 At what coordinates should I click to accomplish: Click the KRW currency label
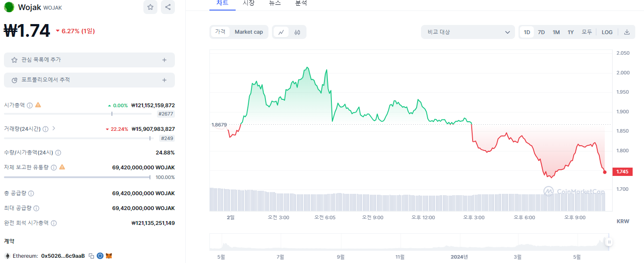623,221
